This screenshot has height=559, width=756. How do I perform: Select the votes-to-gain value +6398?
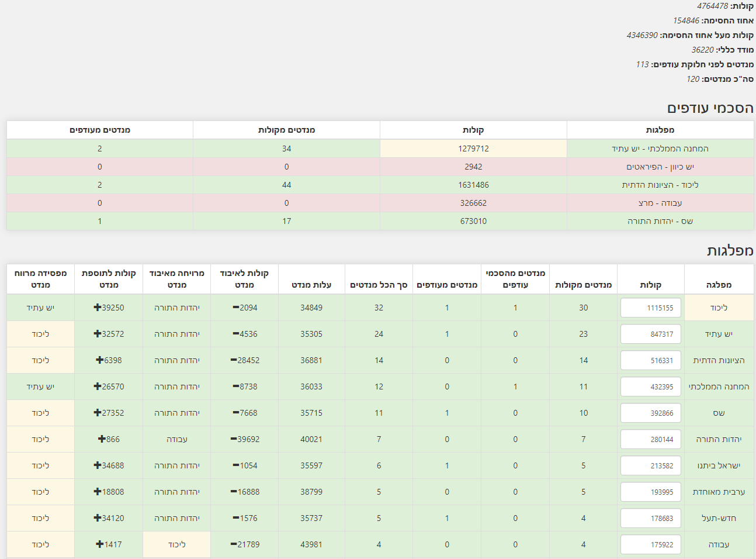tap(109, 360)
